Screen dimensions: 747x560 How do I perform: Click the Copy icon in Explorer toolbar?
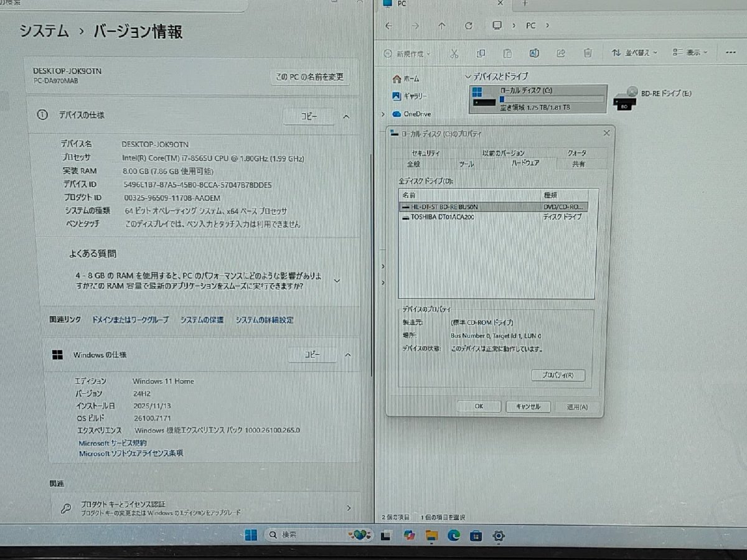(479, 54)
